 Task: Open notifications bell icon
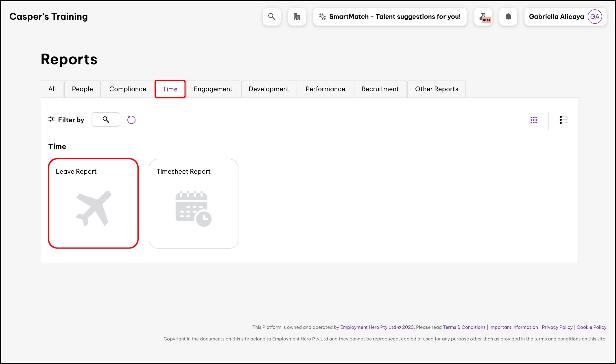click(508, 16)
